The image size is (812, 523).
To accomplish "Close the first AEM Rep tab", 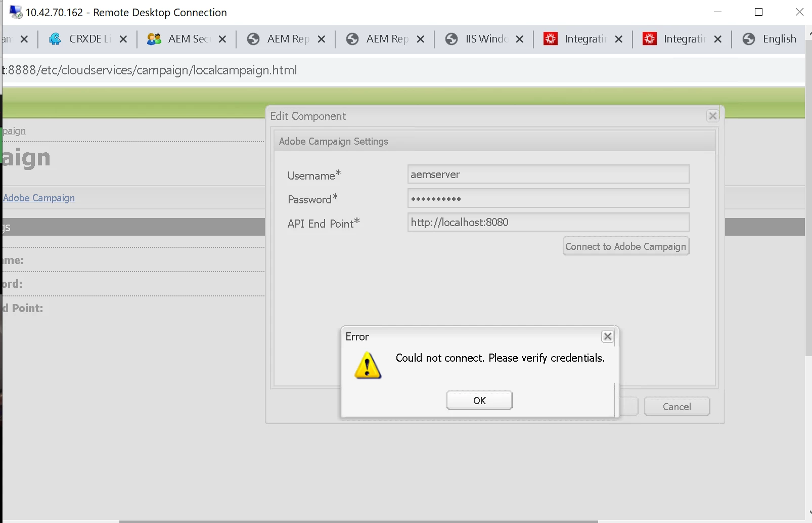I will [321, 39].
